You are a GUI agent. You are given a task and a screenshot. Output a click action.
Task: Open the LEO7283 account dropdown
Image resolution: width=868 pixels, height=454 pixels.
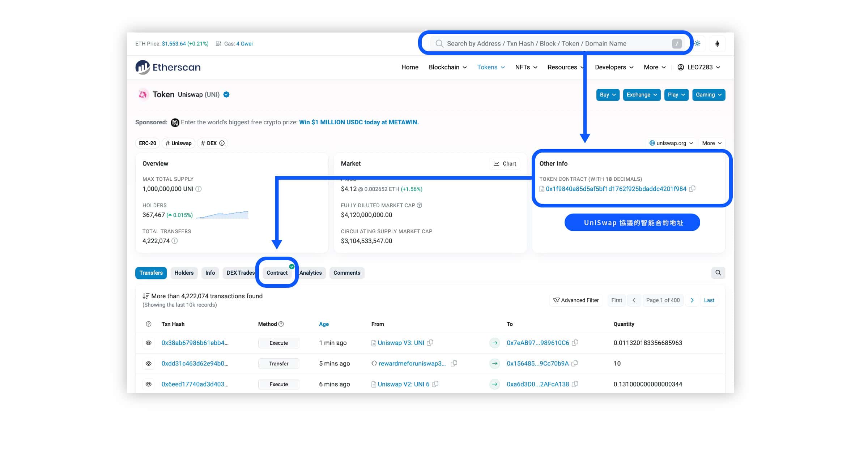coord(699,67)
